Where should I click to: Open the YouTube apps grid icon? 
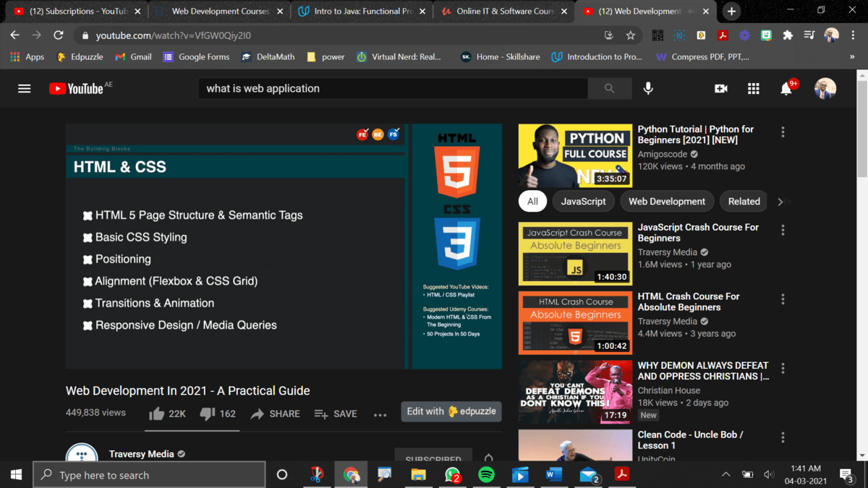point(754,88)
